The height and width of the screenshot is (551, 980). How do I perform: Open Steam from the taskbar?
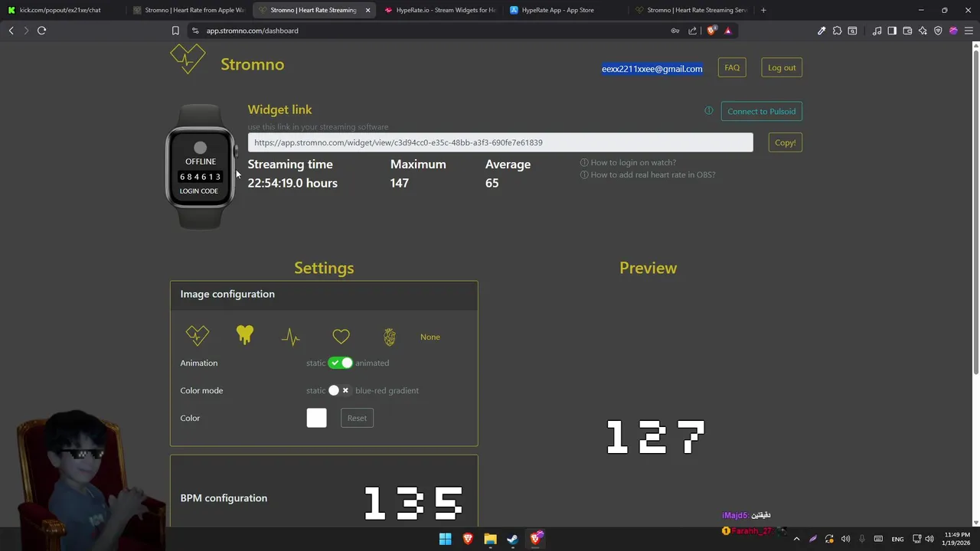coord(512,539)
